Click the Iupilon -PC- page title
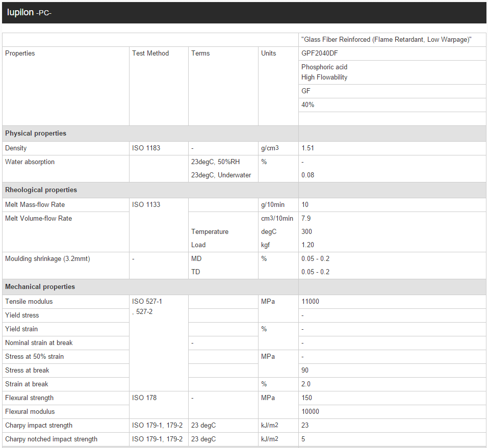Screen dimensions: 488x448 [29, 13]
